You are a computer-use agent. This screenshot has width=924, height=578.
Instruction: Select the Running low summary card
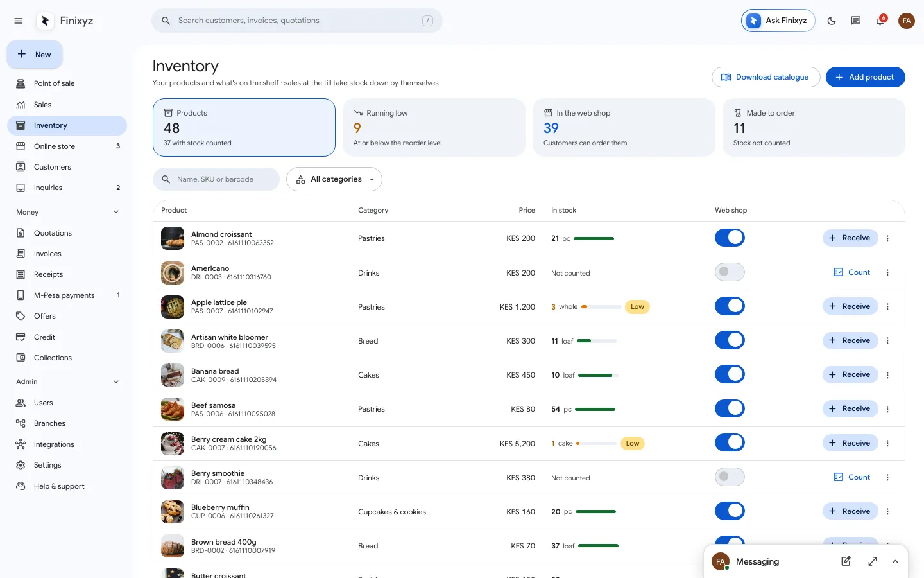434,127
